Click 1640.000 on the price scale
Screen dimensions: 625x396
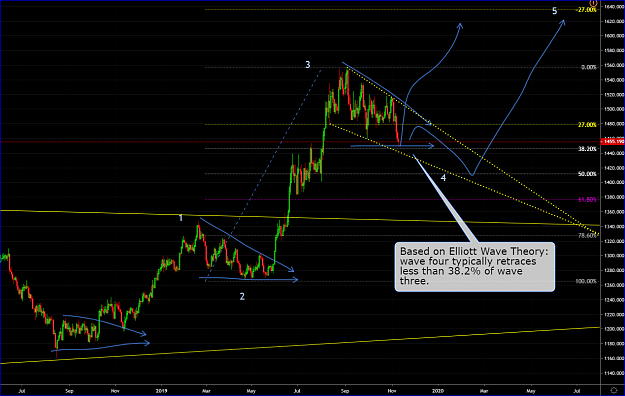pos(614,6)
